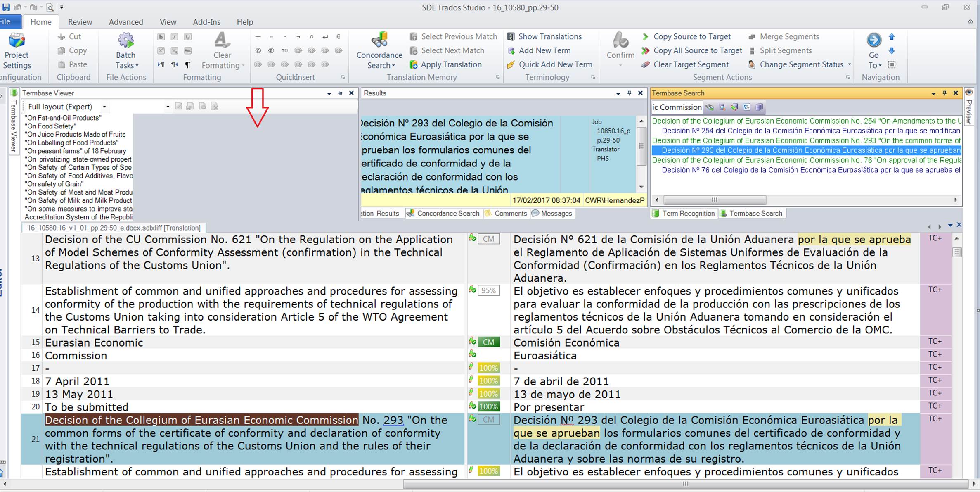This screenshot has height=492, width=980.
Task: Close the Termbase Search panel
Action: click(956, 93)
